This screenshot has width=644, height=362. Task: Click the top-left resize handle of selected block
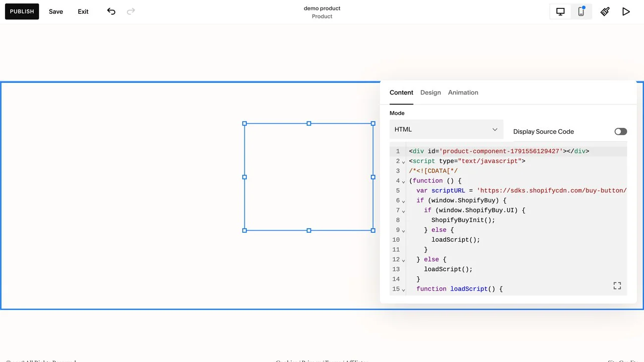tap(244, 123)
